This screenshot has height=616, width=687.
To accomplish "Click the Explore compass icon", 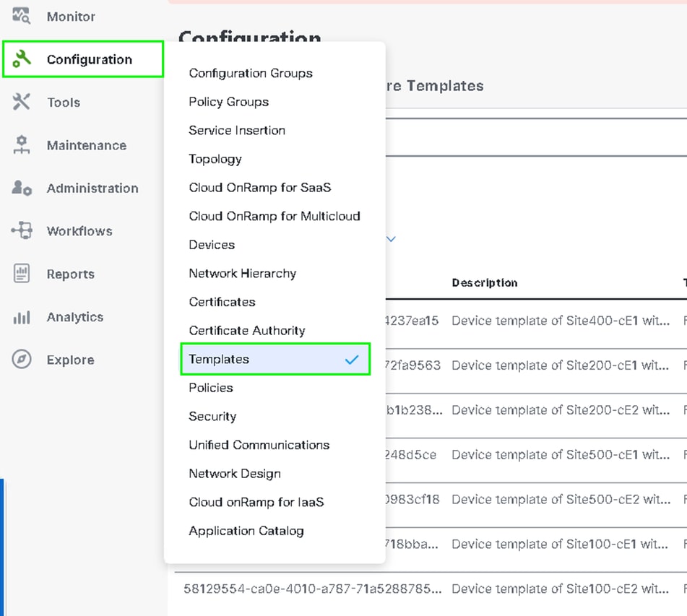I will [22, 359].
